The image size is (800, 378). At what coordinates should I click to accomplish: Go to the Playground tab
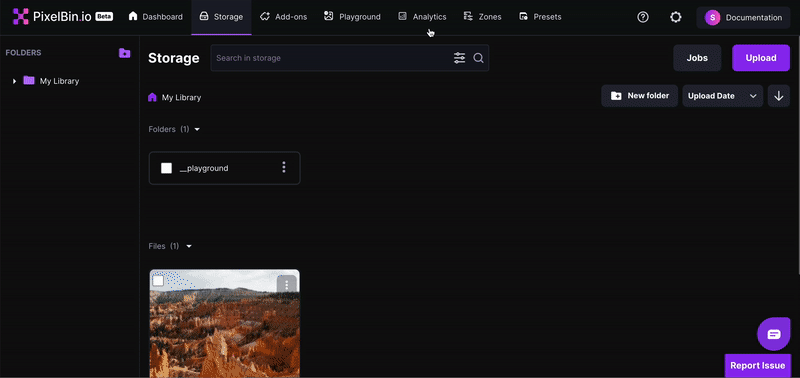352,17
